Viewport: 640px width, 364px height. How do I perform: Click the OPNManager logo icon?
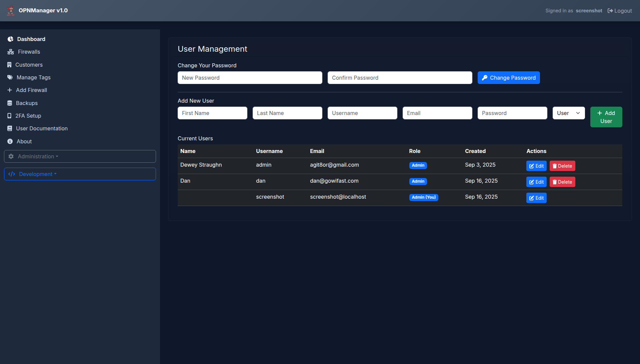[x=11, y=11]
